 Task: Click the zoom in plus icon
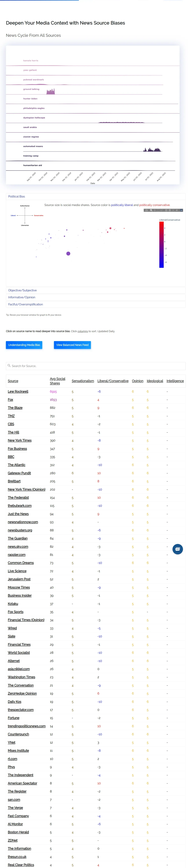(166, 210)
